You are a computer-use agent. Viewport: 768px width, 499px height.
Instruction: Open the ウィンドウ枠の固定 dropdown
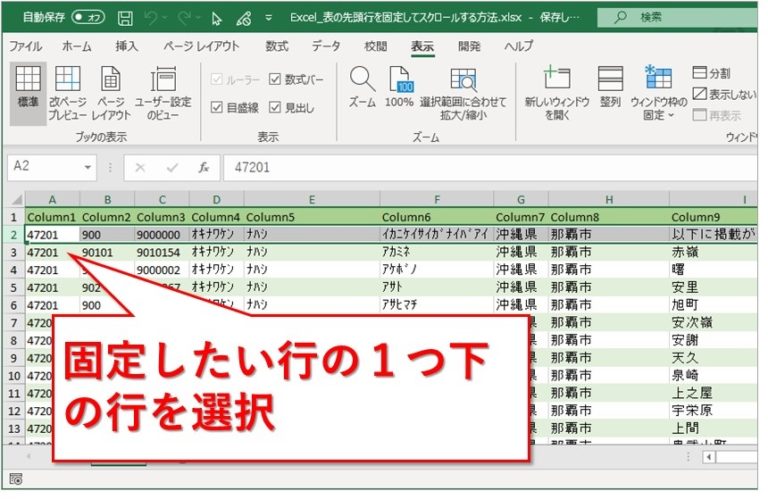[x=659, y=93]
